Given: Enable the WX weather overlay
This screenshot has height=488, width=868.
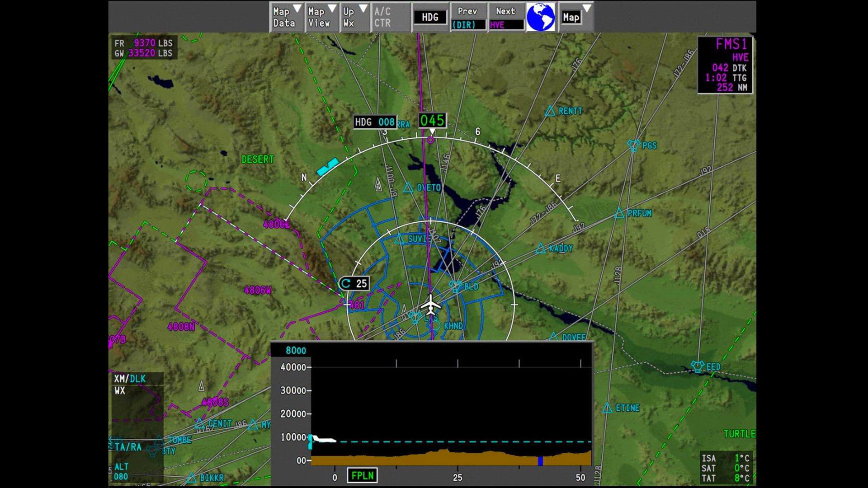Looking at the screenshot, I should (120, 390).
